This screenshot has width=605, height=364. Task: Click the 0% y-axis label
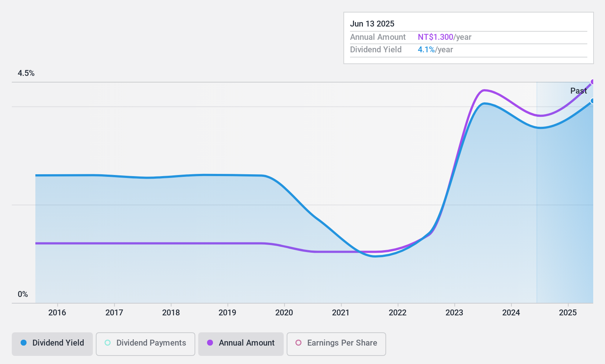tap(23, 294)
